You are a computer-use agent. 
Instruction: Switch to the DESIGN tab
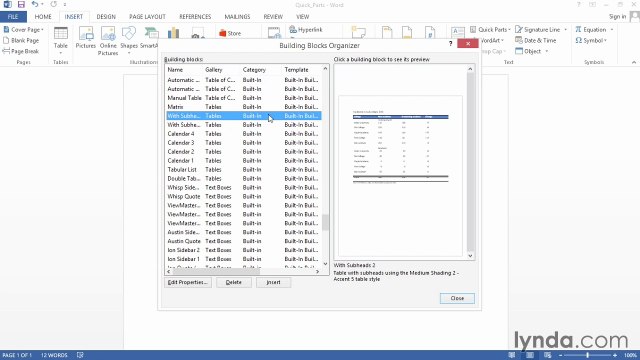tap(106, 17)
